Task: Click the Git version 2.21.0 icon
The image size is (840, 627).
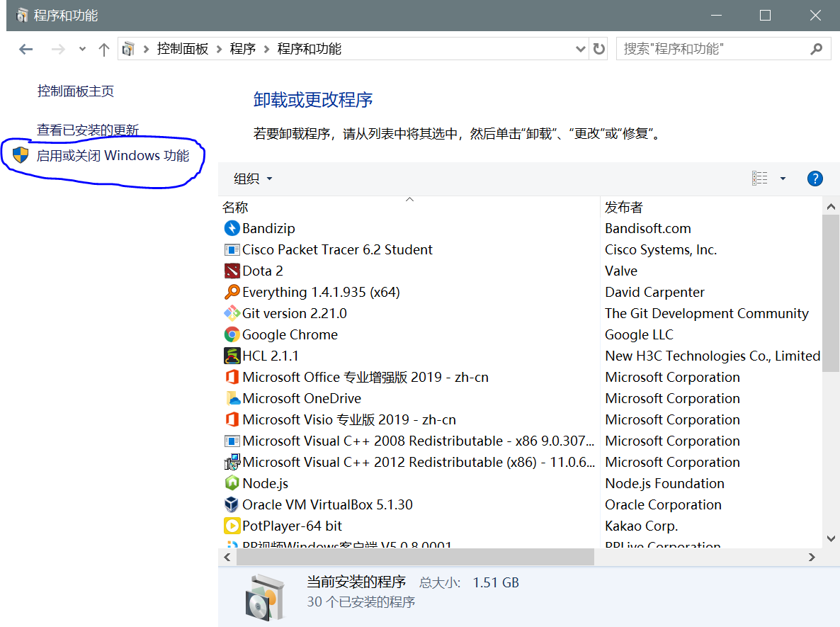Action: (x=232, y=313)
